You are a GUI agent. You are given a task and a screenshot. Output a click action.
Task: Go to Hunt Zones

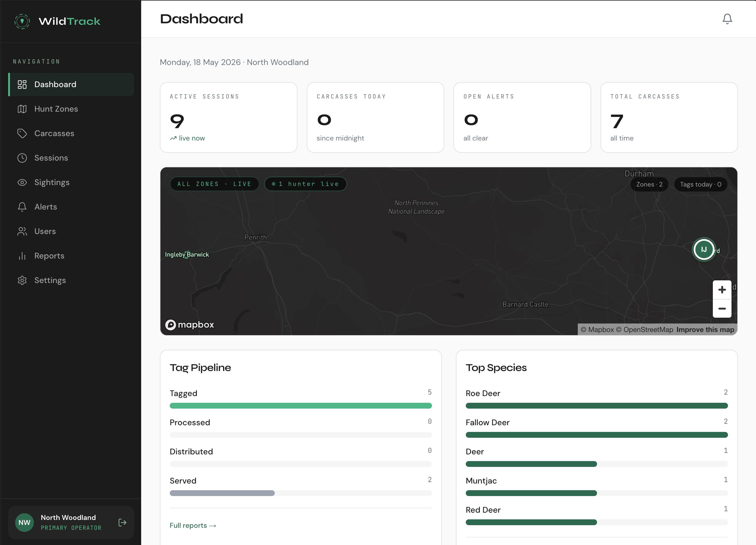tap(71, 109)
